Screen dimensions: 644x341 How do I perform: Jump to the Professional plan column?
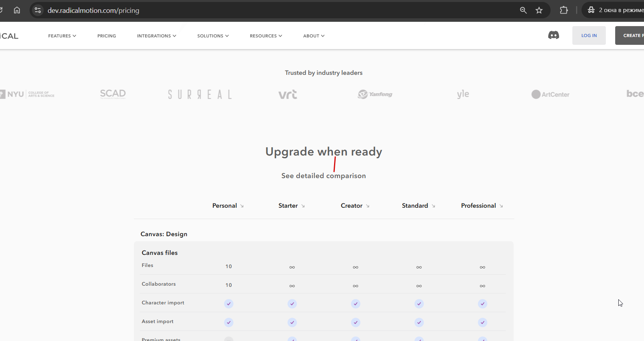pyautogui.click(x=482, y=206)
